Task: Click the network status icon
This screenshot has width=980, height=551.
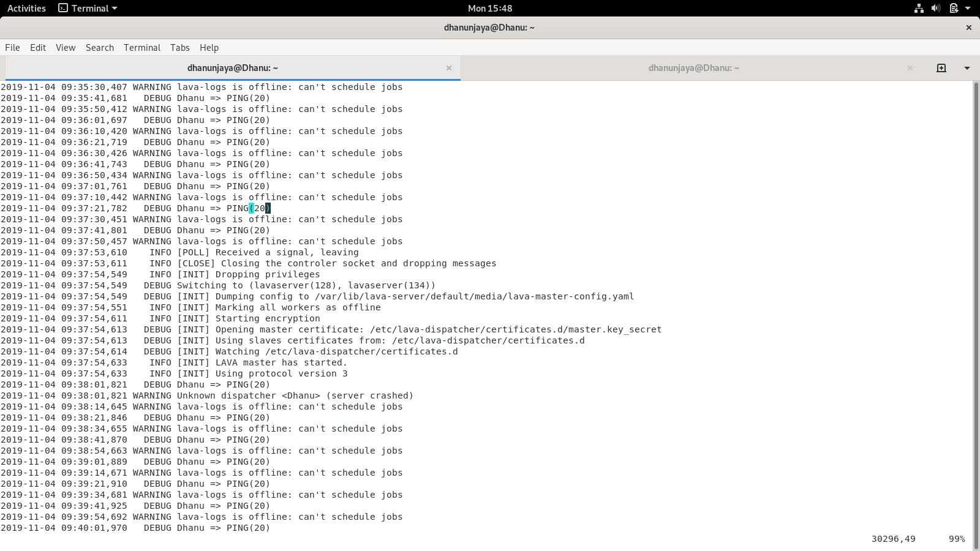Action: click(x=919, y=8)
